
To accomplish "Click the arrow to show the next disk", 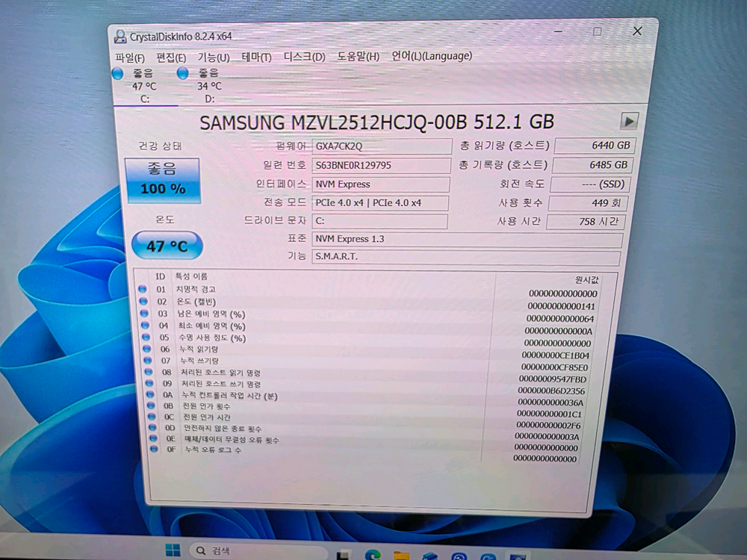I will (x=630, y=122).
